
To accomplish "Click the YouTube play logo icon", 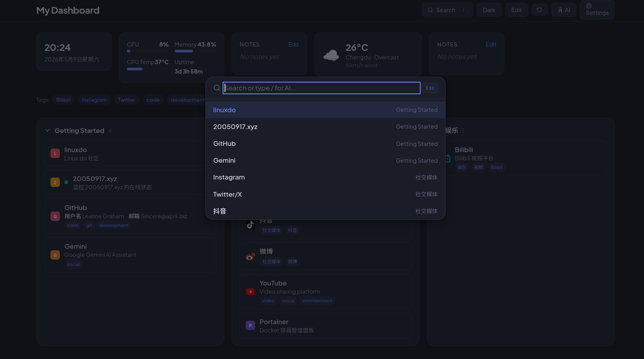I will point(250,292).
